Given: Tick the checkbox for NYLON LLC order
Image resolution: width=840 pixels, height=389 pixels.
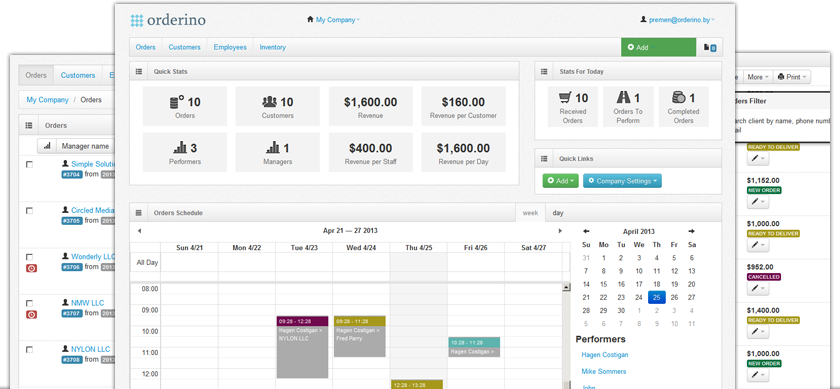Looking at the screenshot, I should pos(29,349).
